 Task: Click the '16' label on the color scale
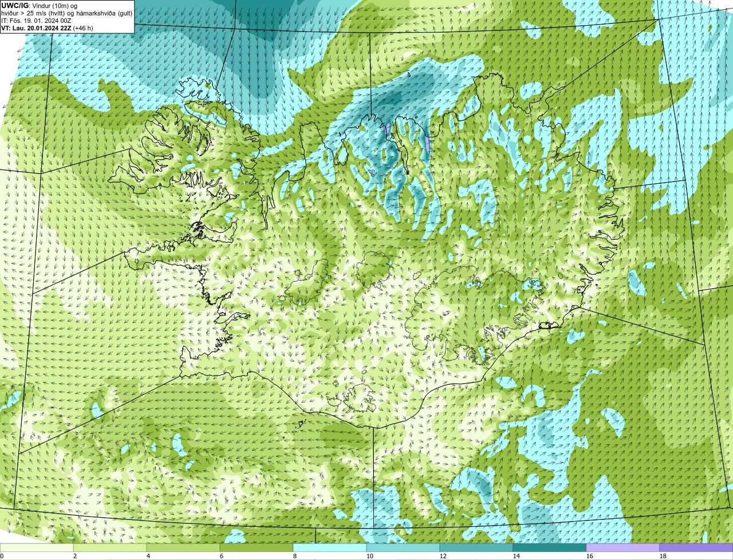click(x=590, y=556)
